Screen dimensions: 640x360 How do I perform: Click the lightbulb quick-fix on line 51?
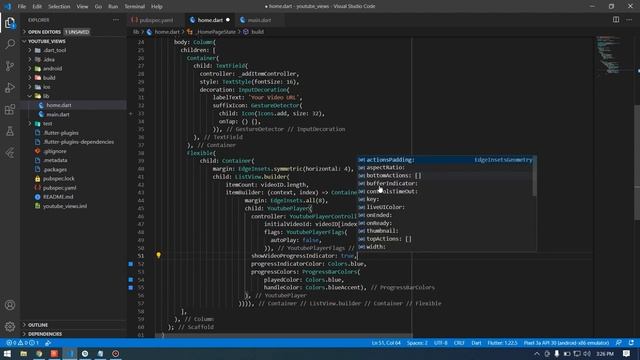(158, 256)
